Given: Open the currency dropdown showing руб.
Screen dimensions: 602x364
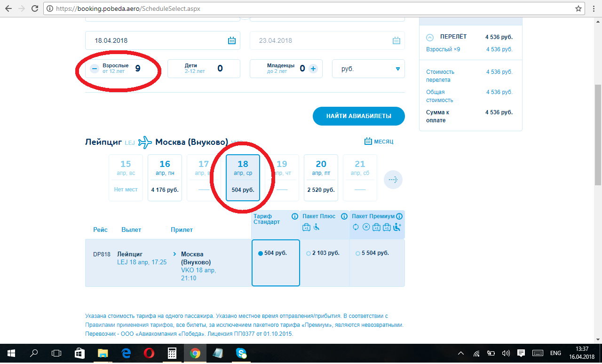Looking at the screenshot, I should click(x=368, y=69).
